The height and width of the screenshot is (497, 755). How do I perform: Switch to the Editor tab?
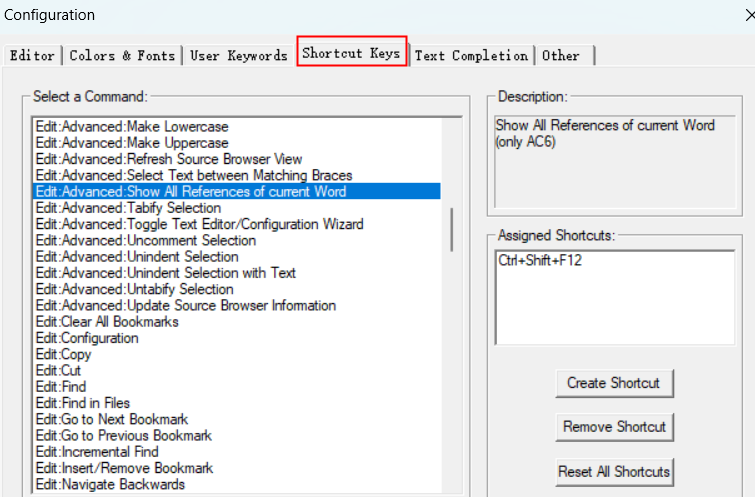pos(32,56)
